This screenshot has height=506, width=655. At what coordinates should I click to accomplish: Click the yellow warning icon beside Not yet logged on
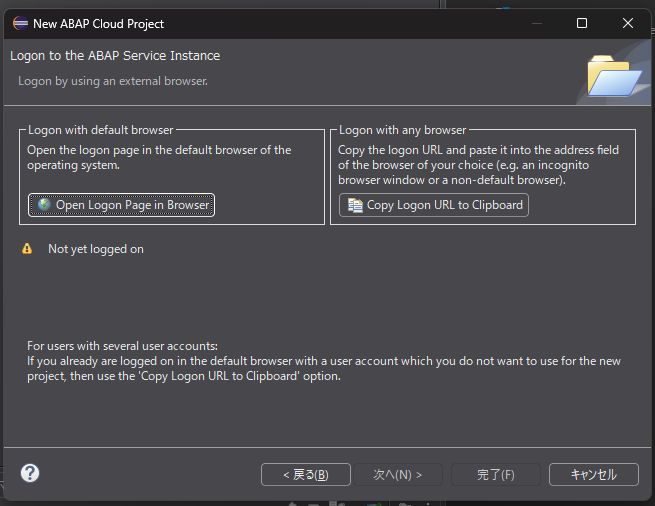[27, 249]
